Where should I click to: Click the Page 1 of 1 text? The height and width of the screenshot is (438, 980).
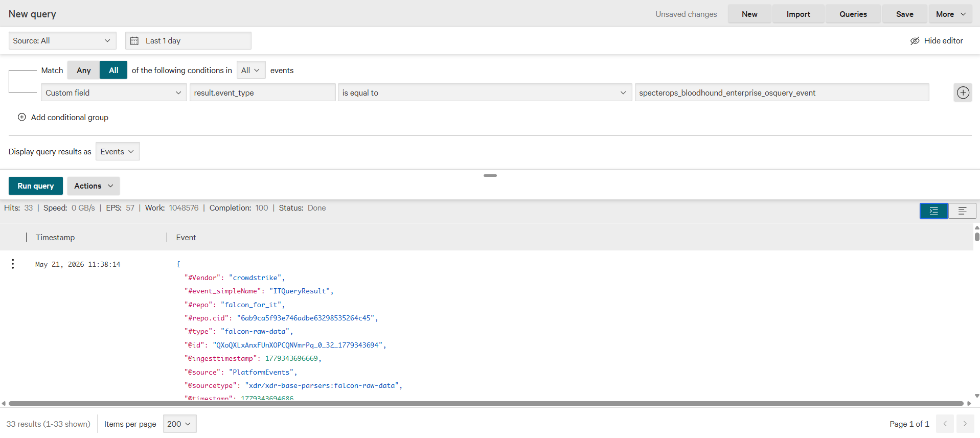pyautogui.click(x=909, y=424)
